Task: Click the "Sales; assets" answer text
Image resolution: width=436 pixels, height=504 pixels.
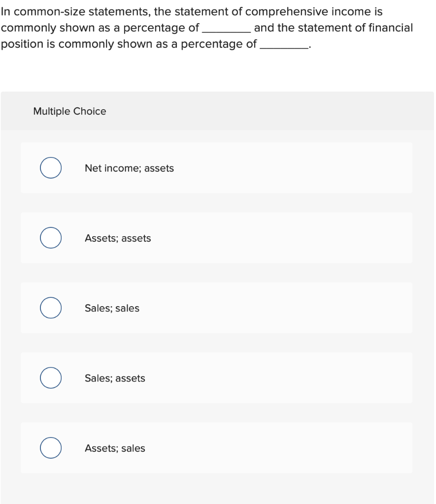Action: [x=115, y=378]
